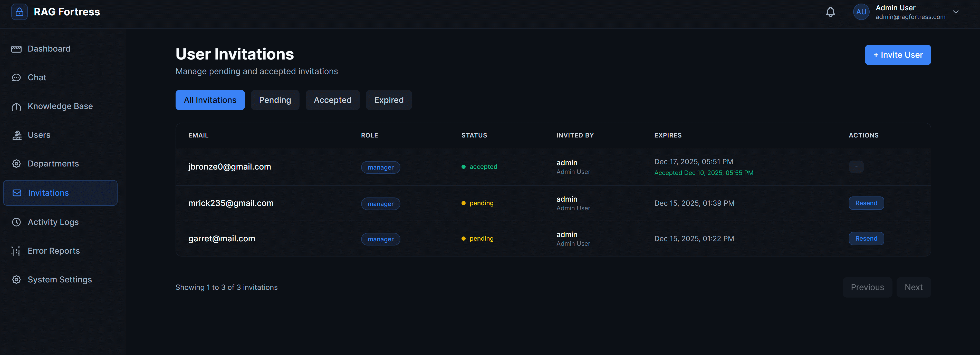Open Dashboard via its sidebar icon

[x=16, y=49]
